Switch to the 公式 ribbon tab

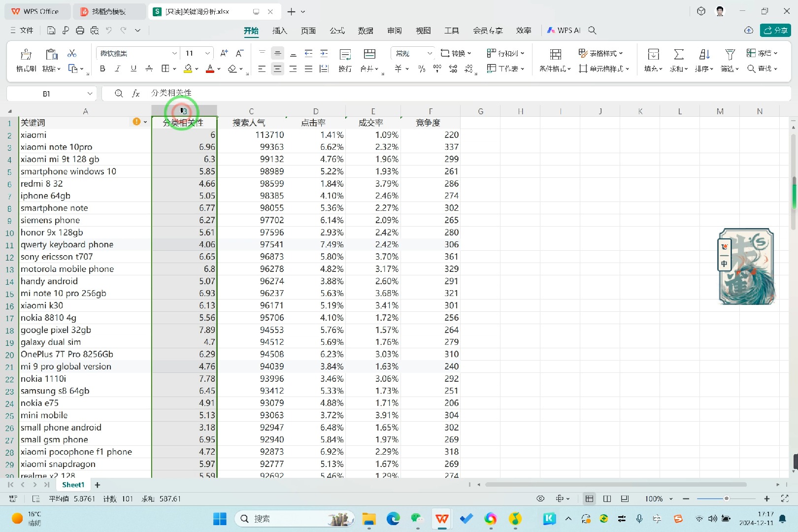coord(337,31)
